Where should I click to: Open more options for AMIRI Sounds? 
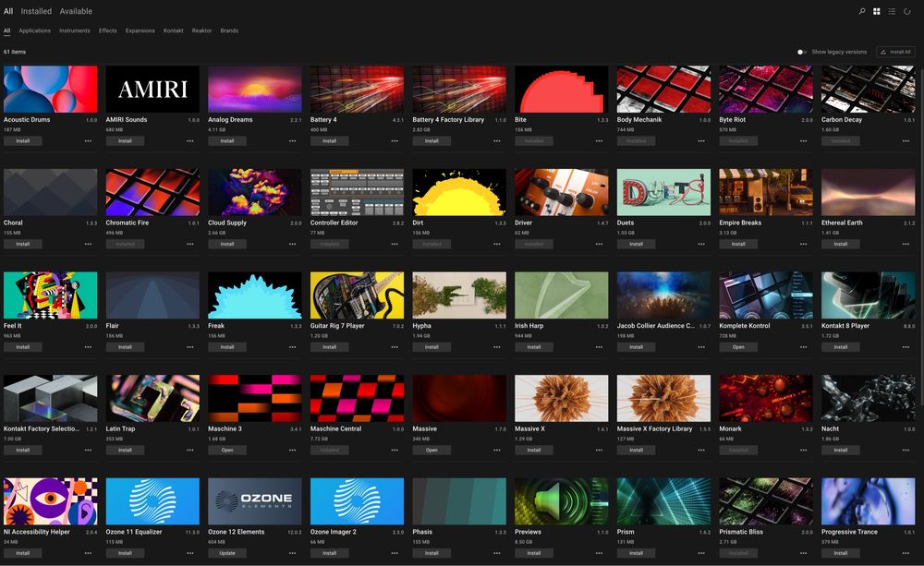(x=190, y=141)
